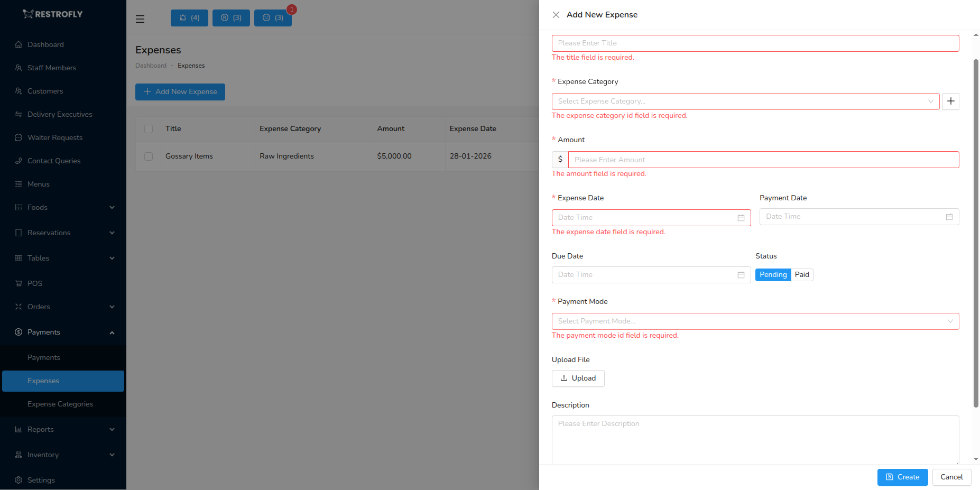The height and width of the screenshot is (490, 980).
Task: Click the hamburger menu icon
Action: click(x=140, y=19)
